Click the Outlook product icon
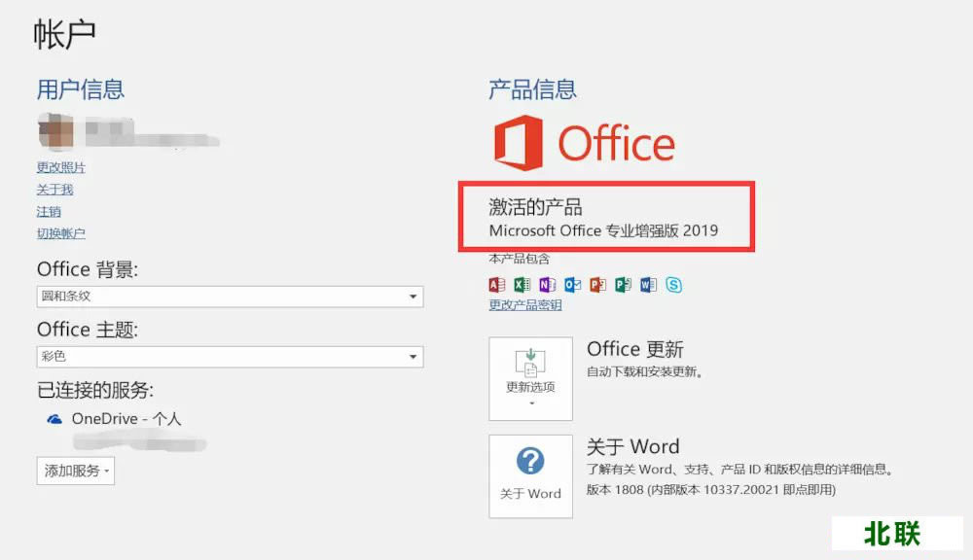Image resolution: width=973 pixels, height=560 pixels. point(573,285)
